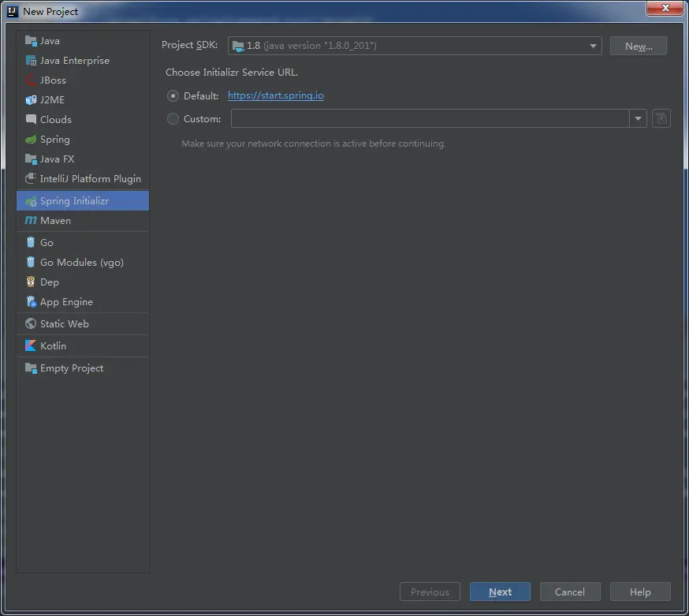
Task: Click the Java folder icon
Action: pyautogui.click(x=31, y=41)
